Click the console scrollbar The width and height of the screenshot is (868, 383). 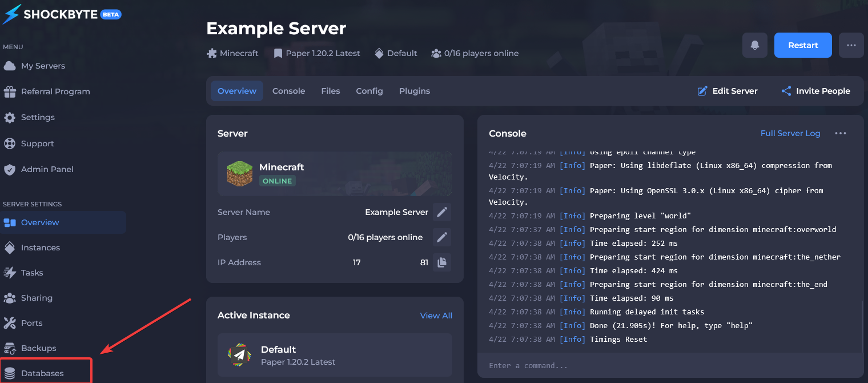(x=862, y=326)
